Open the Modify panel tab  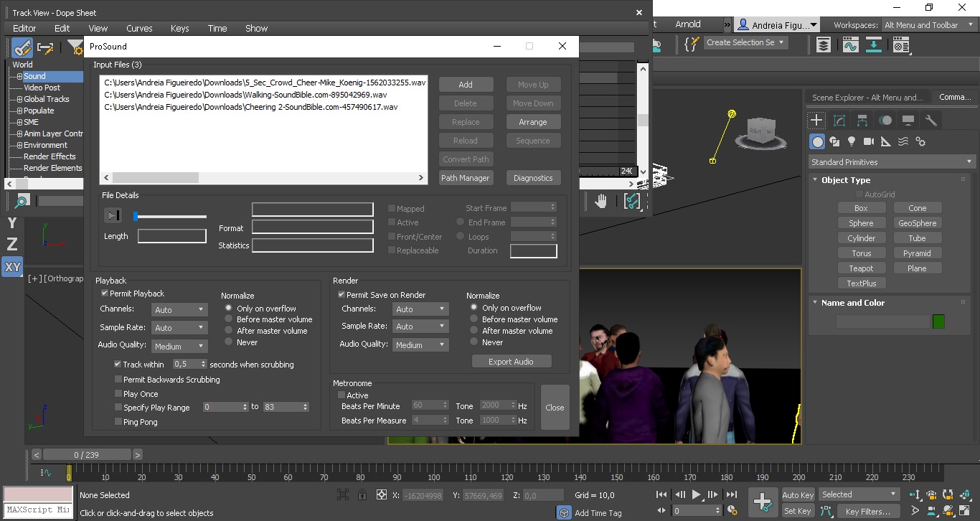[x=839, y=121]
